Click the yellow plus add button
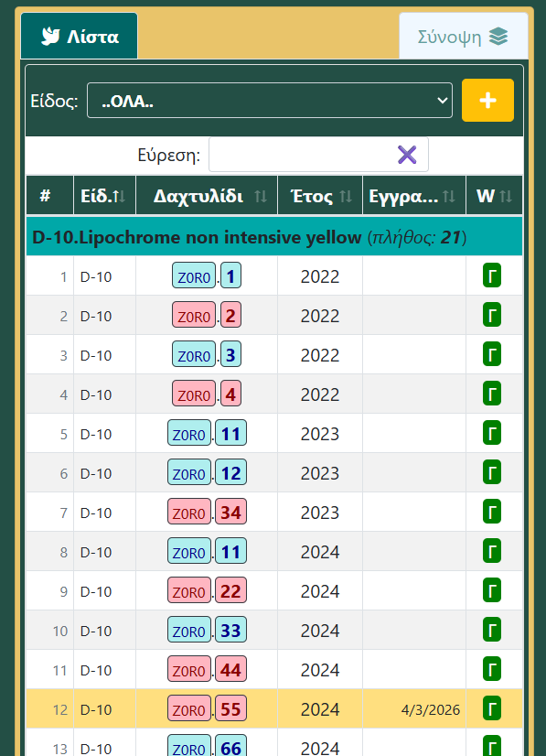Image resolution: width=546 pixels, height=756 pixels. tap(487, 101)
